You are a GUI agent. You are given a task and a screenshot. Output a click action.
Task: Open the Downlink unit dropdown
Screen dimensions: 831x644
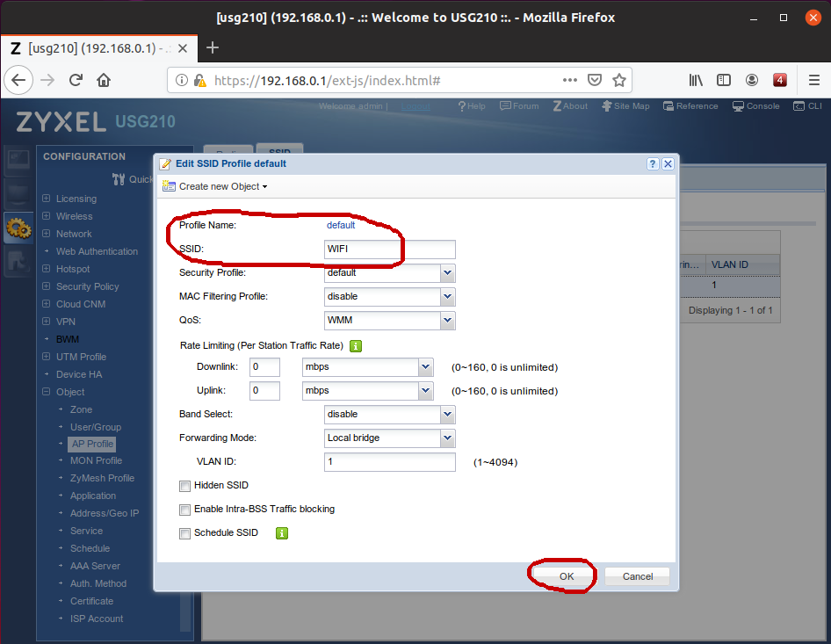pos(425,367)
